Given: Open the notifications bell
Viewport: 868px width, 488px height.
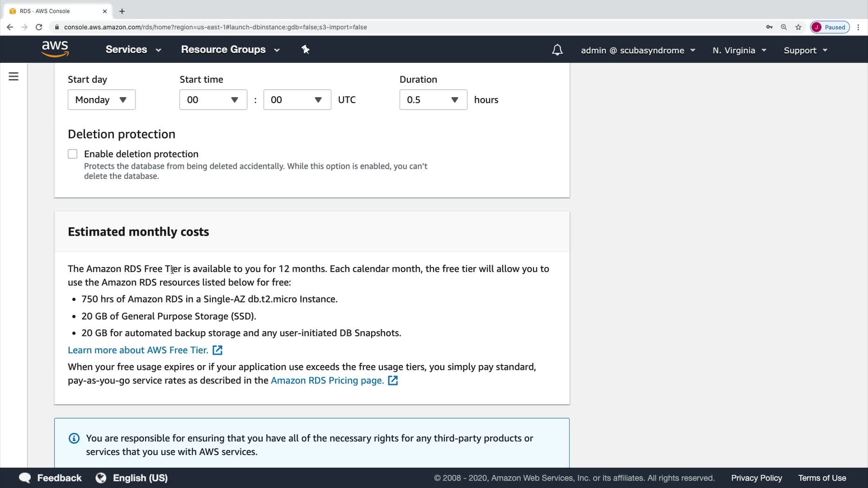Looking at the screenshot, I should pos(557,50).
